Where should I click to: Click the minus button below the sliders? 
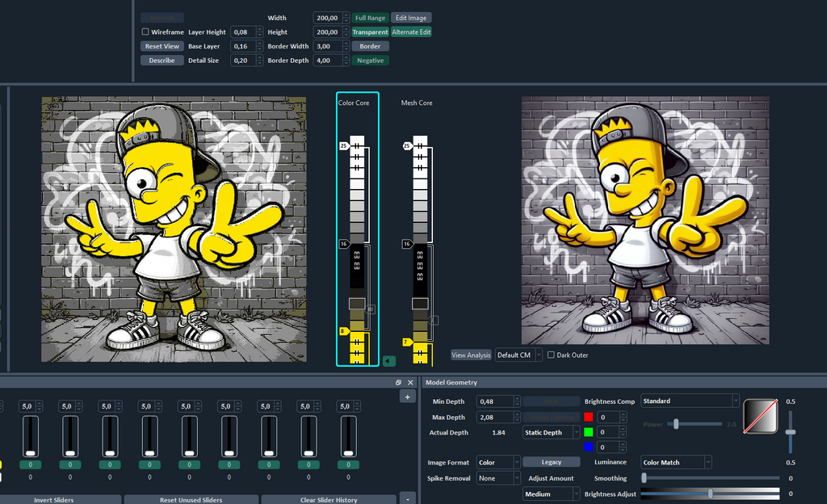[407, 498]
